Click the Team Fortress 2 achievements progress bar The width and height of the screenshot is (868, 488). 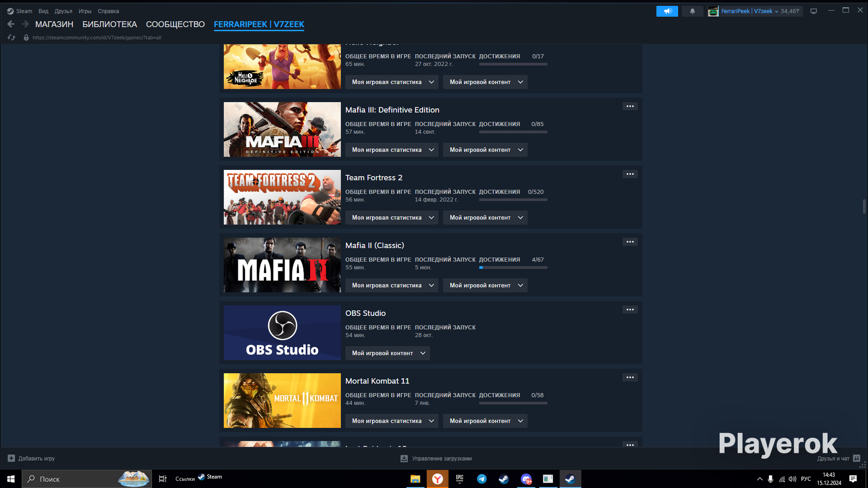[x=513, y=200]
